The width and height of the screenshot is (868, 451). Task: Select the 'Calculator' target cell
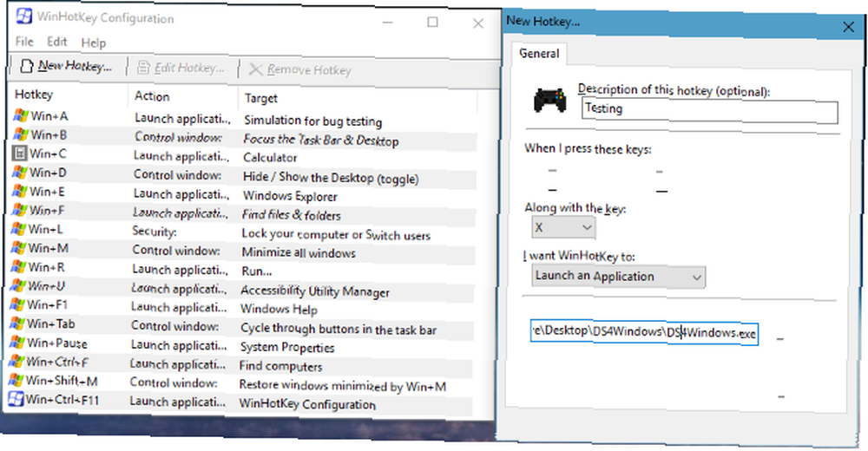pos(270,158)
